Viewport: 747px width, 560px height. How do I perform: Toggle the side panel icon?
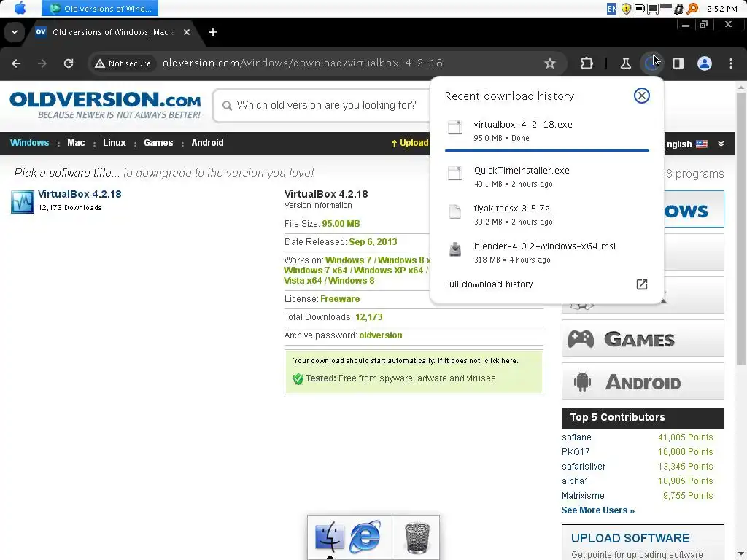[x=678, y=63]
